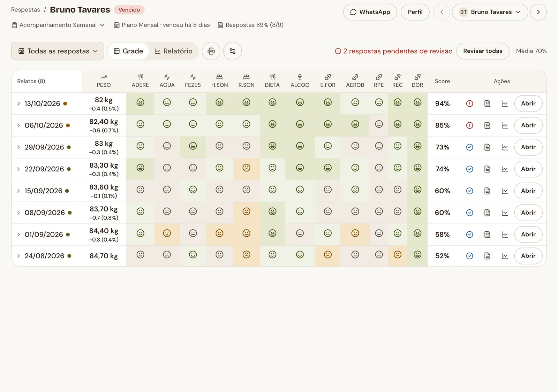Open document icon for 08/09/2026 row
This screenshot has height=392, width=558.
click(x=487, y=213)
